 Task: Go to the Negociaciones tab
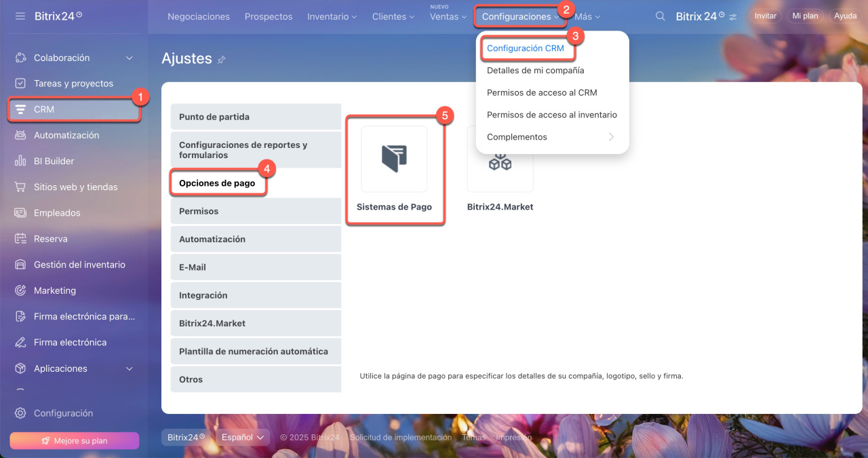(199, 16)
